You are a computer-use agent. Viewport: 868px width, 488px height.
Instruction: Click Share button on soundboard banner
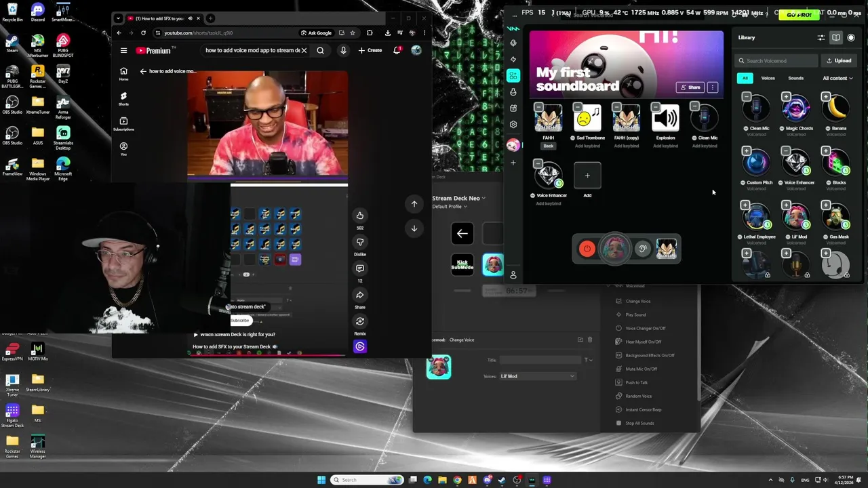pyautogui.click(x=690, y=87)
